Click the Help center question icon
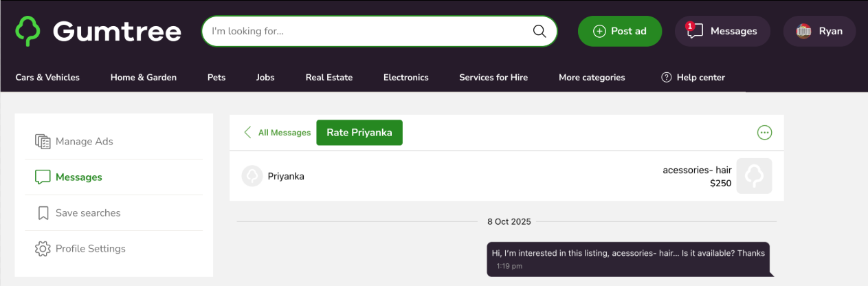This screenshot has width=868, height=286. [x=666, y=78]
